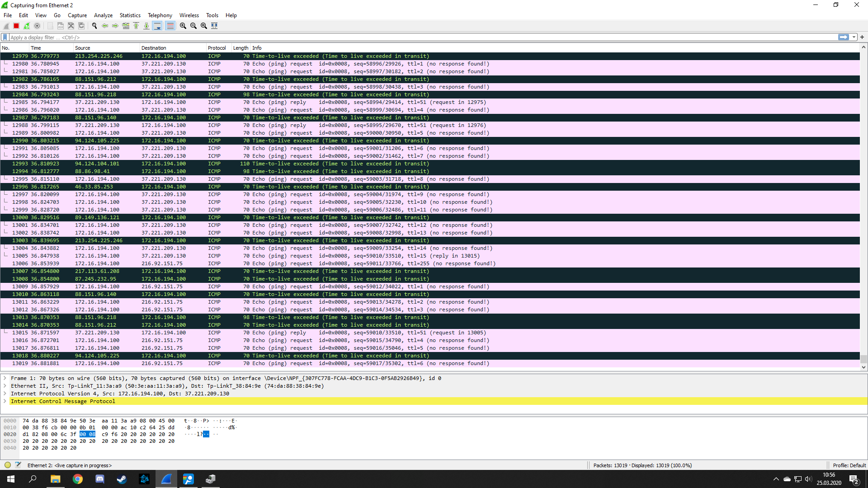Toggle auto-scroll during live capture

157,26
